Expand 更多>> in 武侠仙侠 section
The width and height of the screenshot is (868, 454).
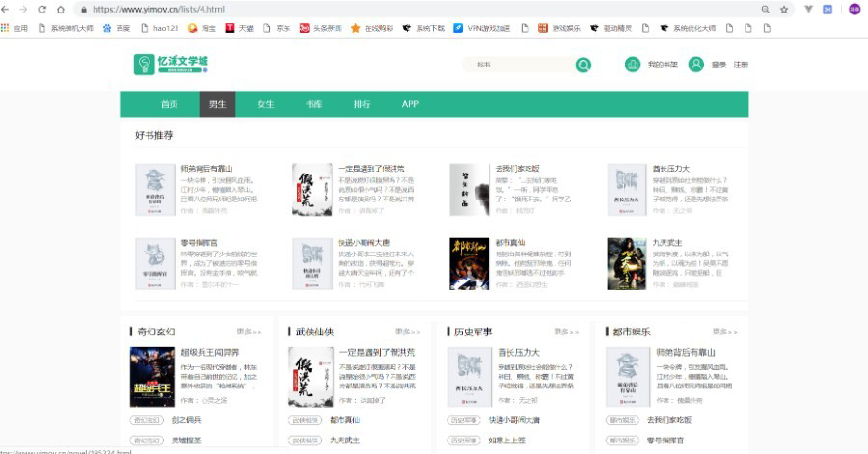(x=408, y=332)
